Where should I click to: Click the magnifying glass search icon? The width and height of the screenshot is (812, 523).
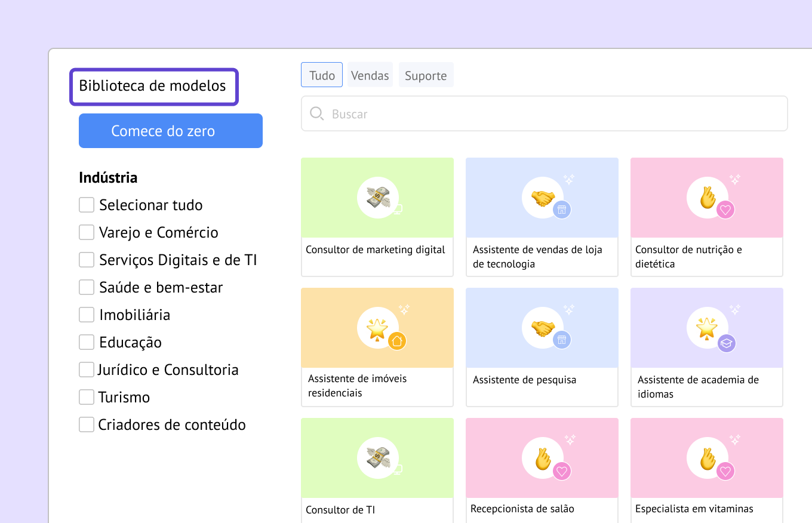(x=317, y=114)
